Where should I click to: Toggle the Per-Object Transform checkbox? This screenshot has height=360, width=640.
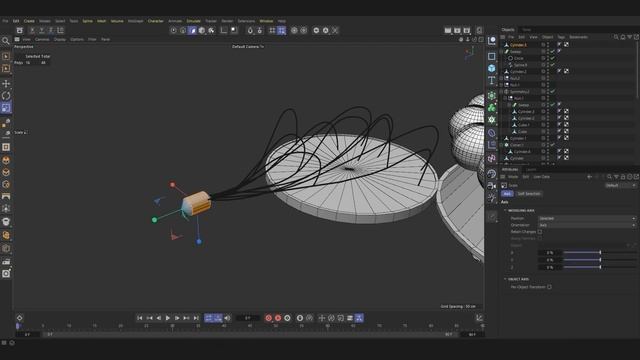[x=549, y=287]
